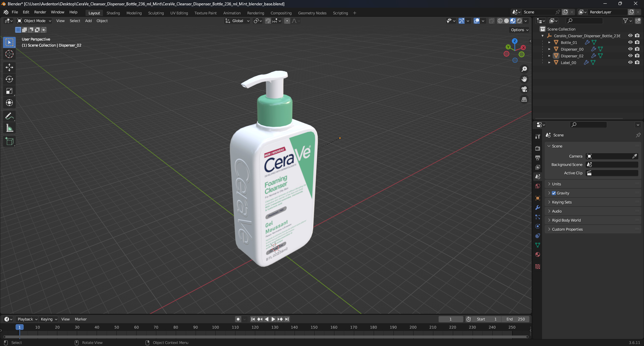Play the animation forward
This screenshot has width=644, height=346.
(273, 319)
